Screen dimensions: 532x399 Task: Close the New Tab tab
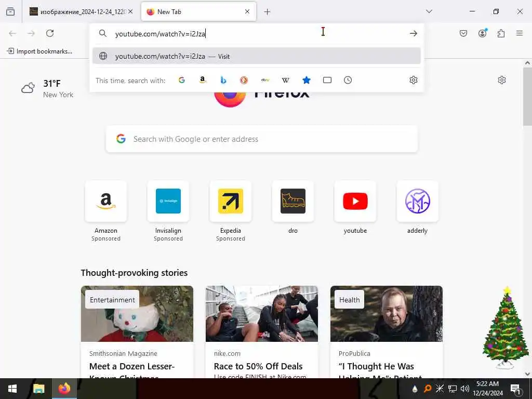tap(247, 11)
